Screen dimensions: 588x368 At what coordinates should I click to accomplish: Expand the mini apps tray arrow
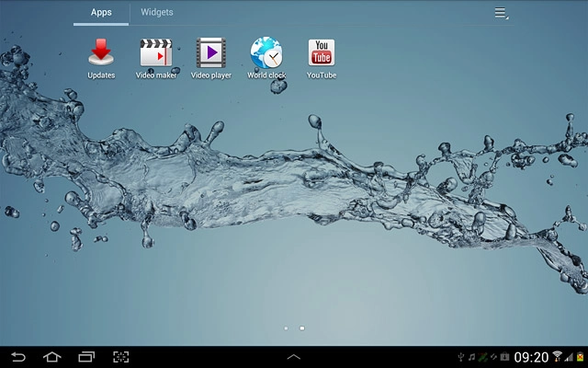coord(294,357)
